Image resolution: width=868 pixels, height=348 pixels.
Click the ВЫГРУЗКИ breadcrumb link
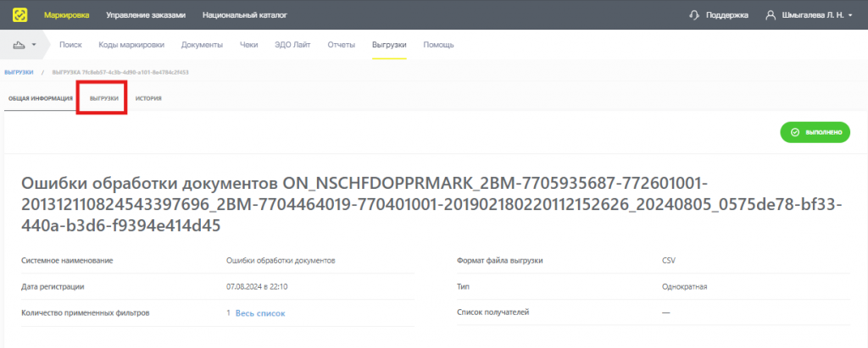(x=19, y=72)
